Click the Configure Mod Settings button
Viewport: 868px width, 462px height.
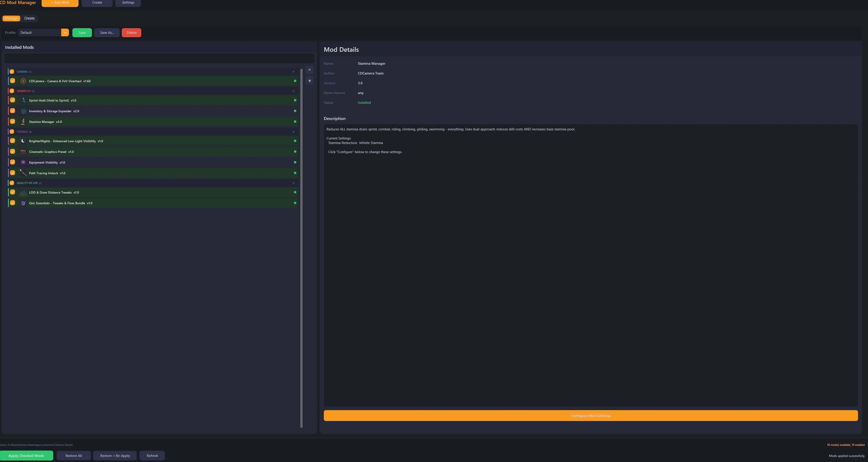pos(590,415)
